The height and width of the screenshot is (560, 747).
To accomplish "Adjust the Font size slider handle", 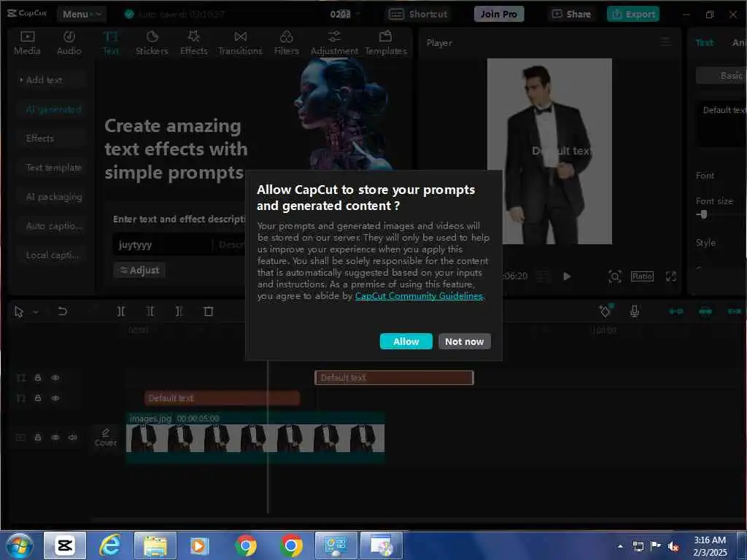I will 703,214.
